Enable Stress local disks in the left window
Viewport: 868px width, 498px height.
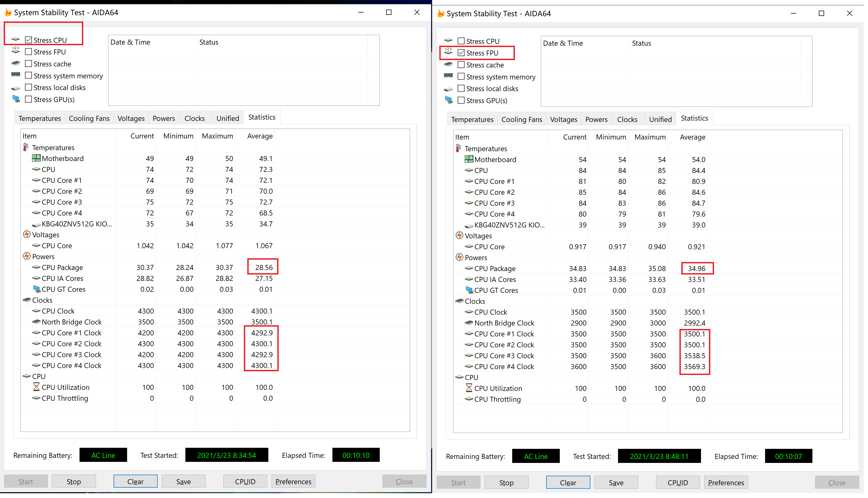[29, 87]
